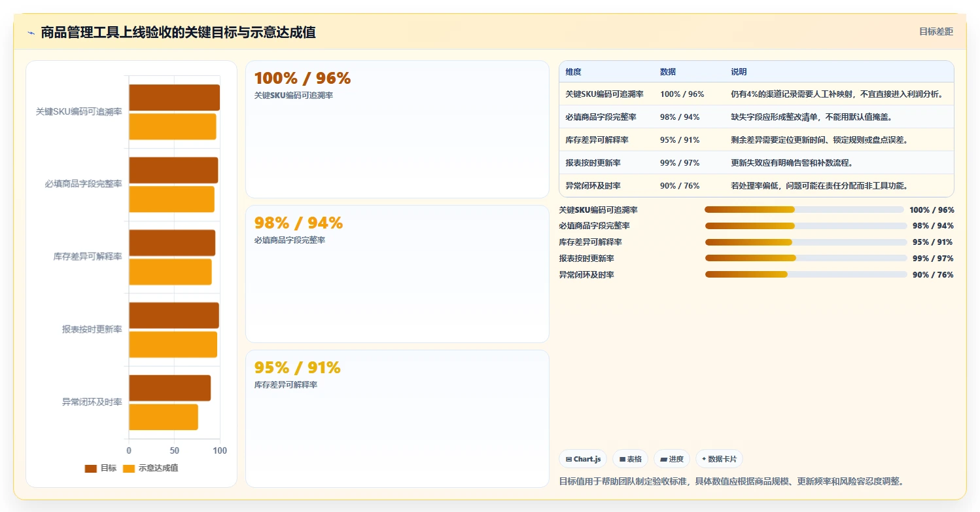Click the chart axis label 报表按时更新率
Screen dimensions: 980x512
pyautogui.click(x=92, y=329)
